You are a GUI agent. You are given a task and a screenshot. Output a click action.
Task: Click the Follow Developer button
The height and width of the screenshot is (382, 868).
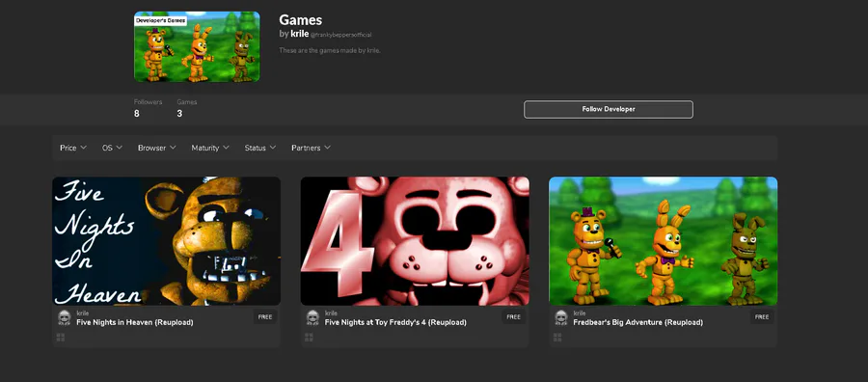pos(609,109)
